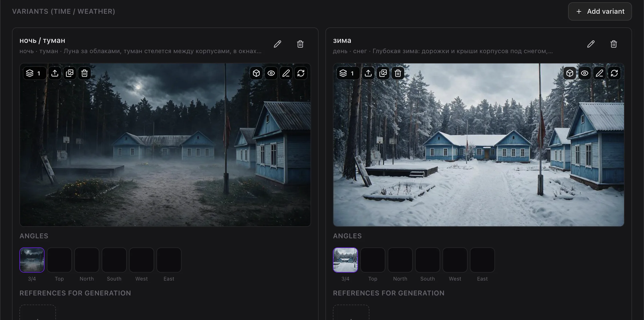Delete the ночь / туман variant card
This screenshot has height=320, width=644.
[300, 44]
